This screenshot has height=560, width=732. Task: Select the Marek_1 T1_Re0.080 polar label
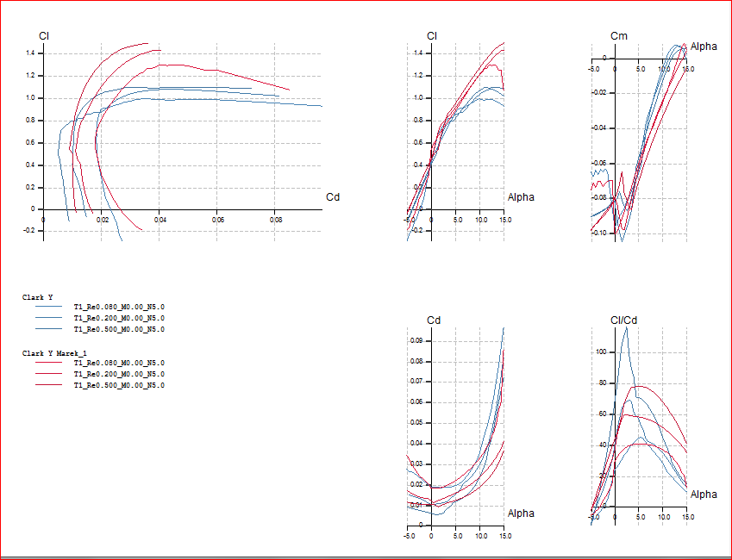119,363
